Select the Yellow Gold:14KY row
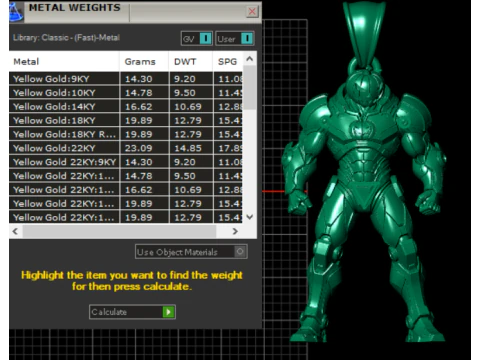Screen dimensions: 480x360 coord(126,107)
